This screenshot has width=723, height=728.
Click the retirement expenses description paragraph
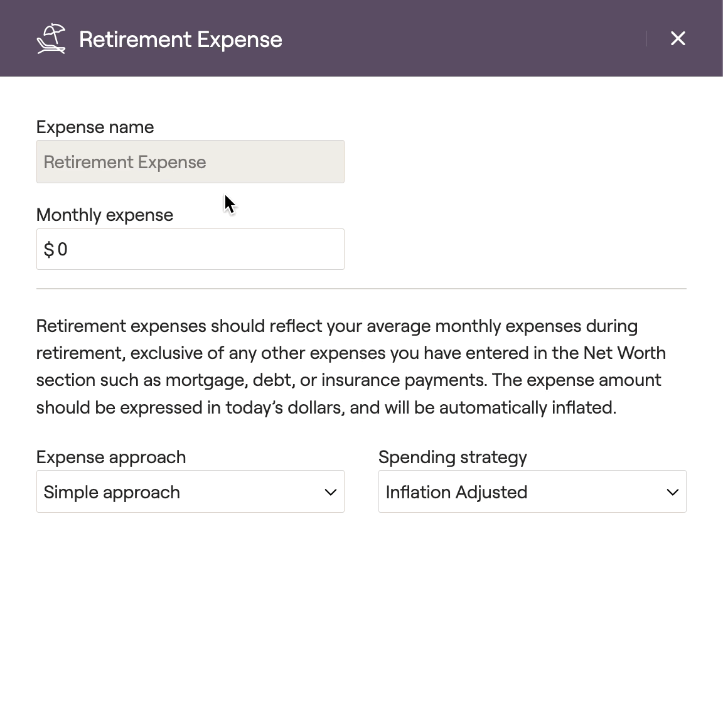(351, 367)
